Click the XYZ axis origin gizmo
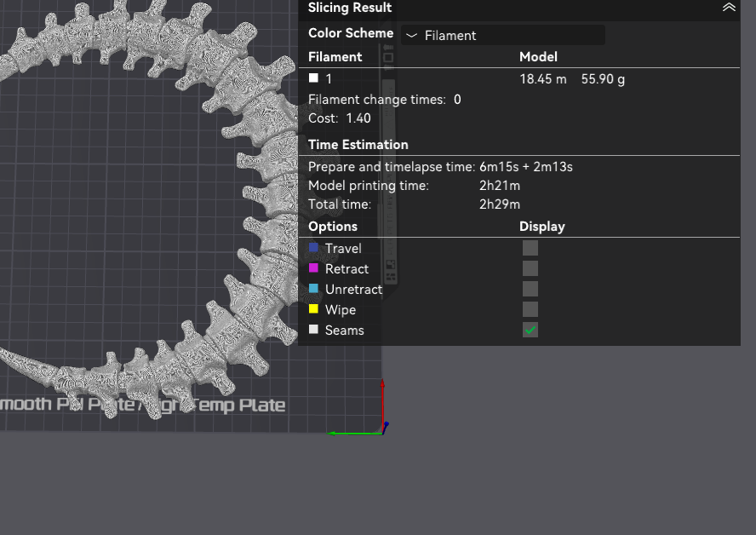Screen dimensions: 756x535 pyautogui.click(x=382, y=429)
